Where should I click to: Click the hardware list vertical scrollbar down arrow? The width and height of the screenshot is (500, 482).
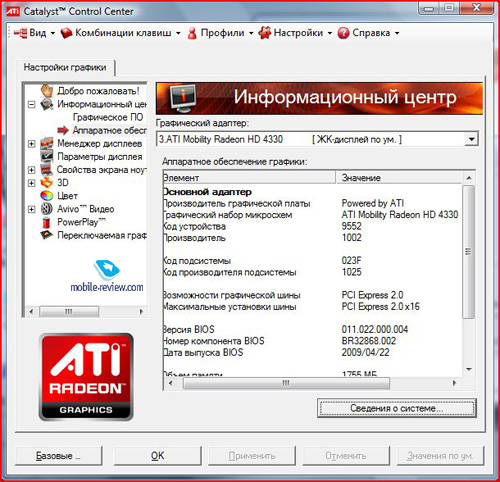469,369
